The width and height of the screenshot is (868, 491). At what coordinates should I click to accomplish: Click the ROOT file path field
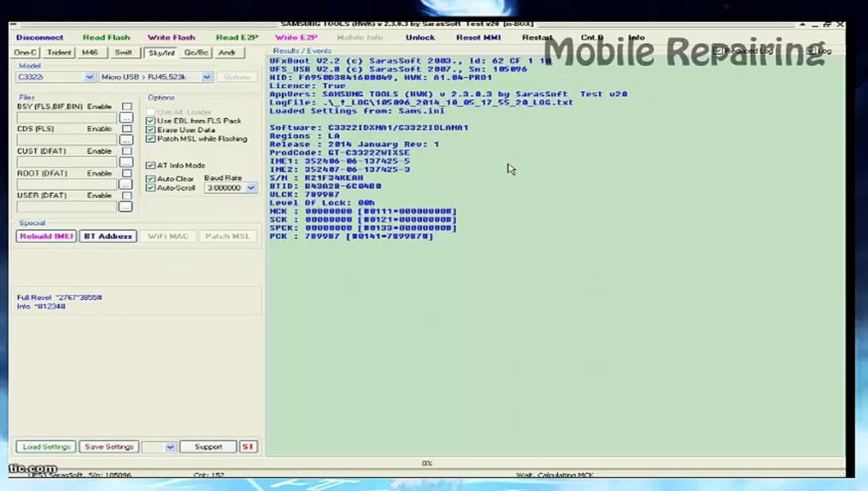click(67, 184)
